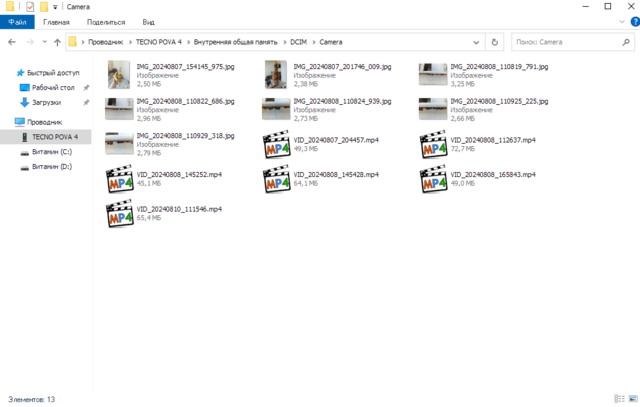Open the Вид ribbon tab

(x=148, y=21)
